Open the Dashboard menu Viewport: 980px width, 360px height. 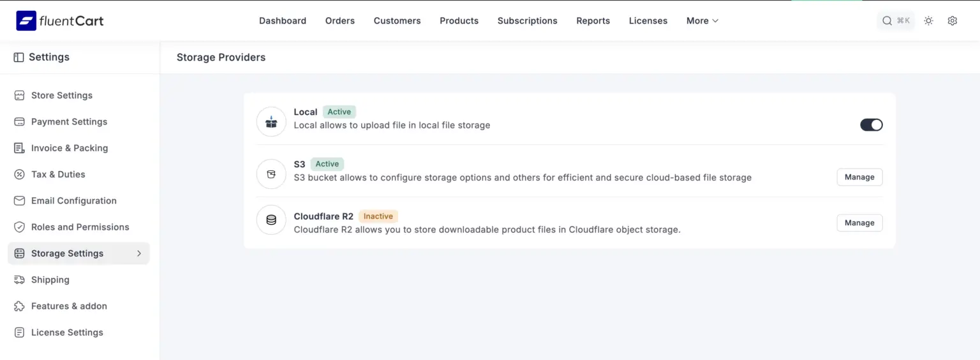coord(283,20)
